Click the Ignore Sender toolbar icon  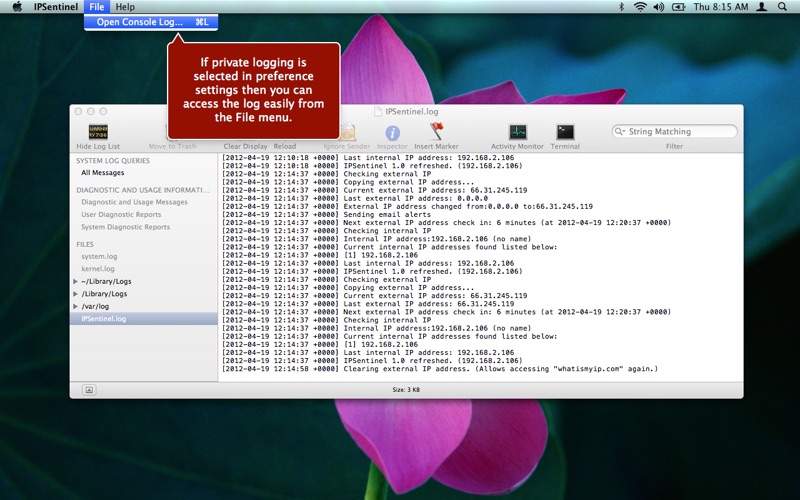348,133
